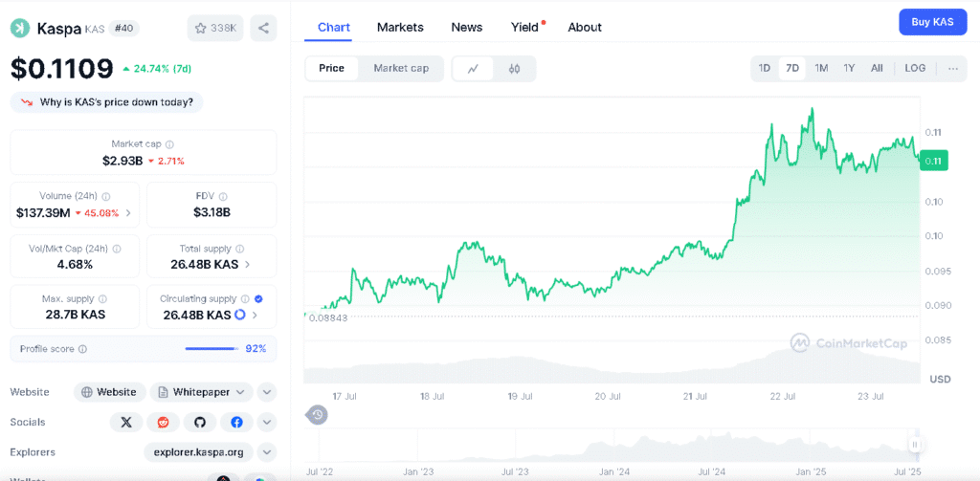Click the $2.93B market cap value
The width and height of the screenshot is (980, 481).
122,162
